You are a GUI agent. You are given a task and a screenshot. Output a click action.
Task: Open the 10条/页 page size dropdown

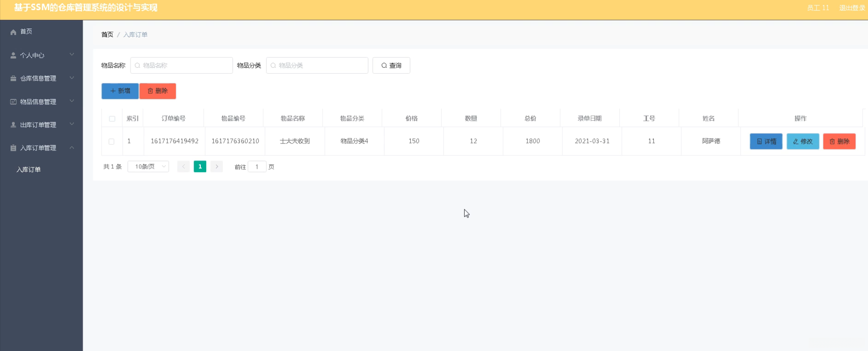[148, 167]
